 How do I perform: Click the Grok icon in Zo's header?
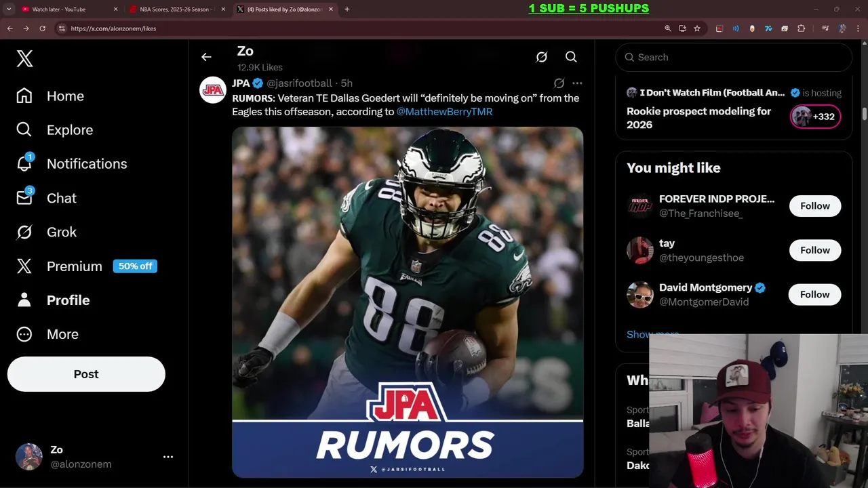pos(541,57)
